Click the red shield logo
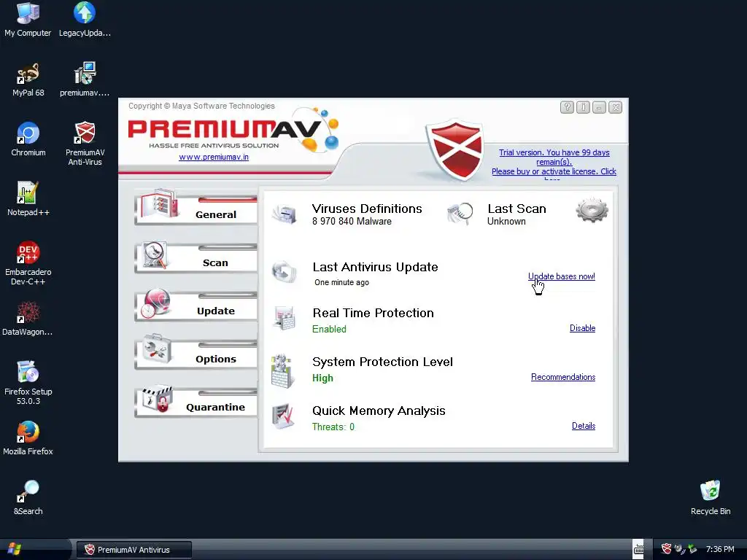 click(x=455, y=149)
